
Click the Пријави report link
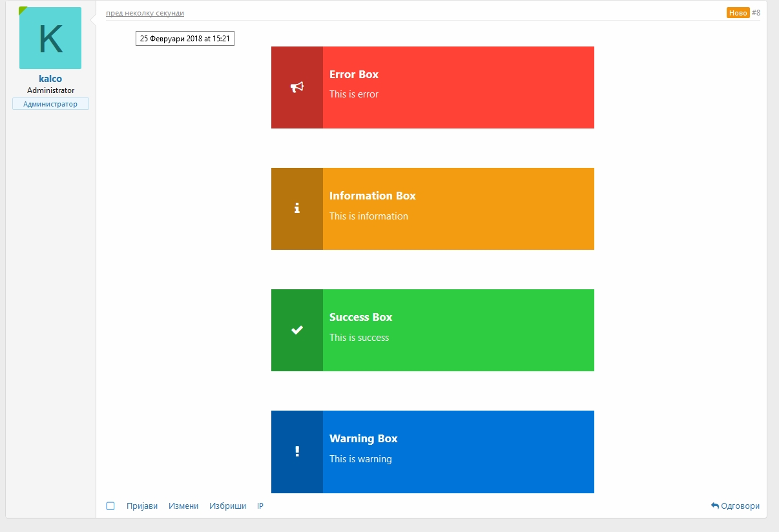pos(142,506)
